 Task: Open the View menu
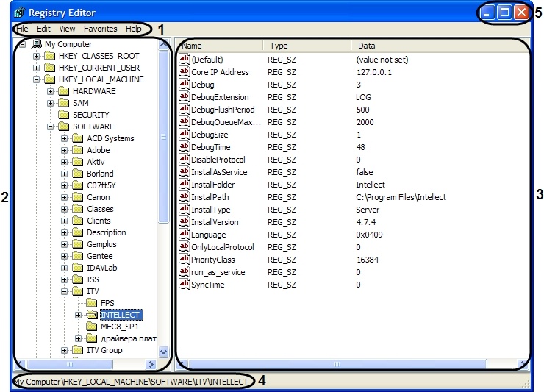point(67,29)
